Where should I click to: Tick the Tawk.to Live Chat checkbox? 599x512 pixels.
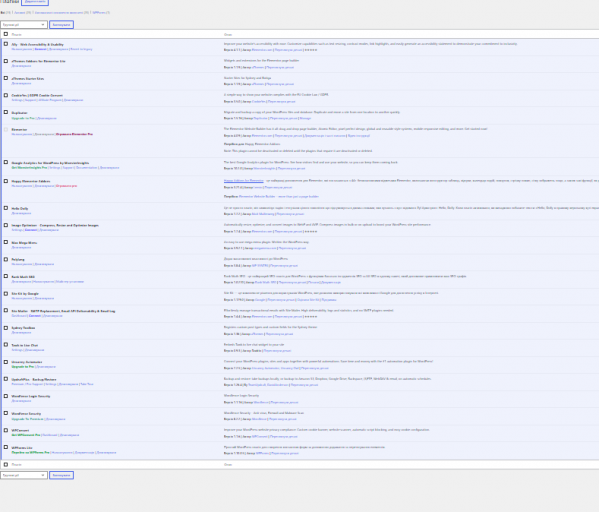[6, 345]
